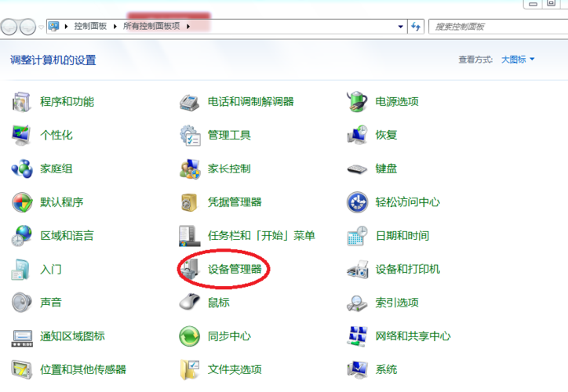568x392 pixels.
Task: Open the 凭据管理器 text link
Action: click(x=235, y=202)
